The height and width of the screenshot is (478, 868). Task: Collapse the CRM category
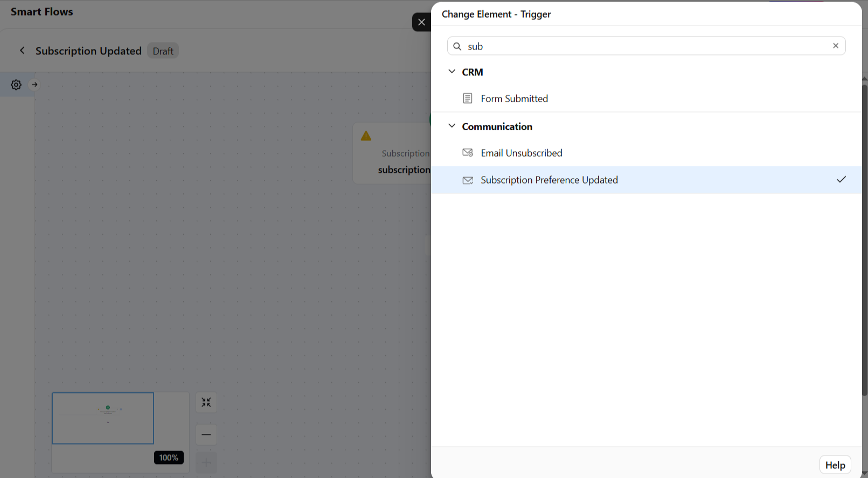pos(452,72)
